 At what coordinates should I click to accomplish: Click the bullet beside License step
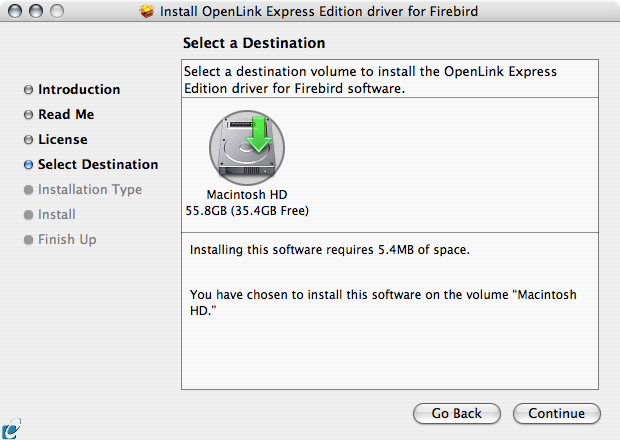[x=28, y=140]
